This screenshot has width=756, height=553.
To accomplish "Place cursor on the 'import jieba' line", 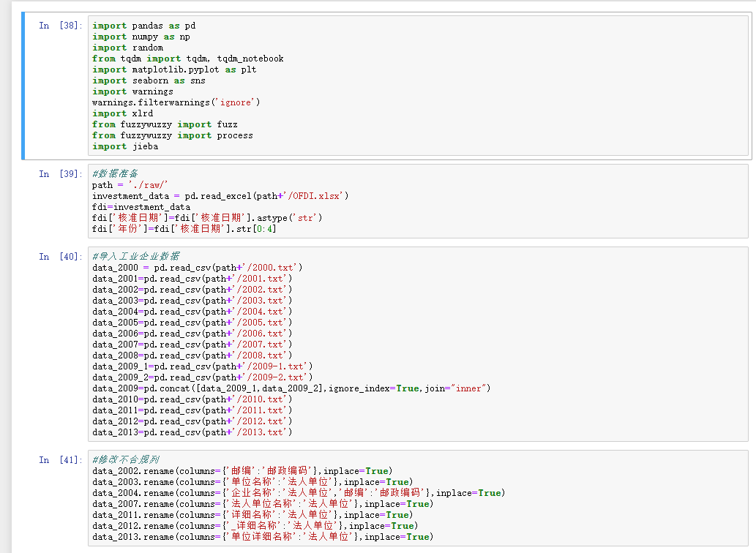I will click(x=125, y=146).
